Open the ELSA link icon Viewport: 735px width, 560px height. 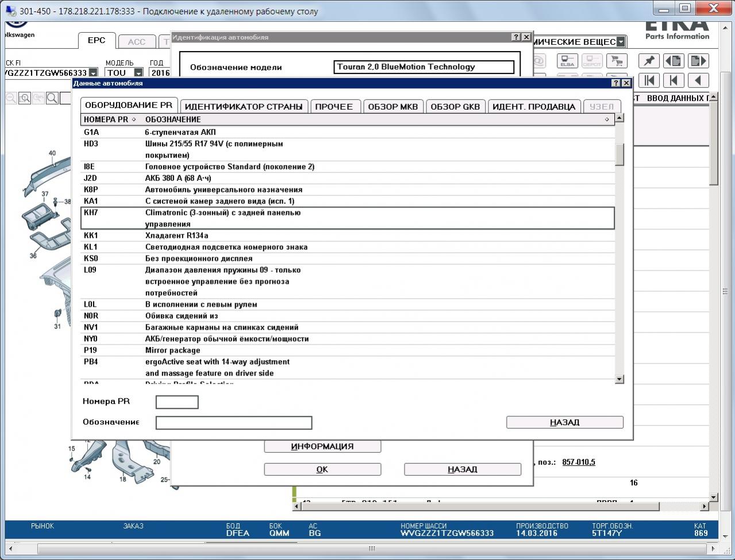click(568, 61)
